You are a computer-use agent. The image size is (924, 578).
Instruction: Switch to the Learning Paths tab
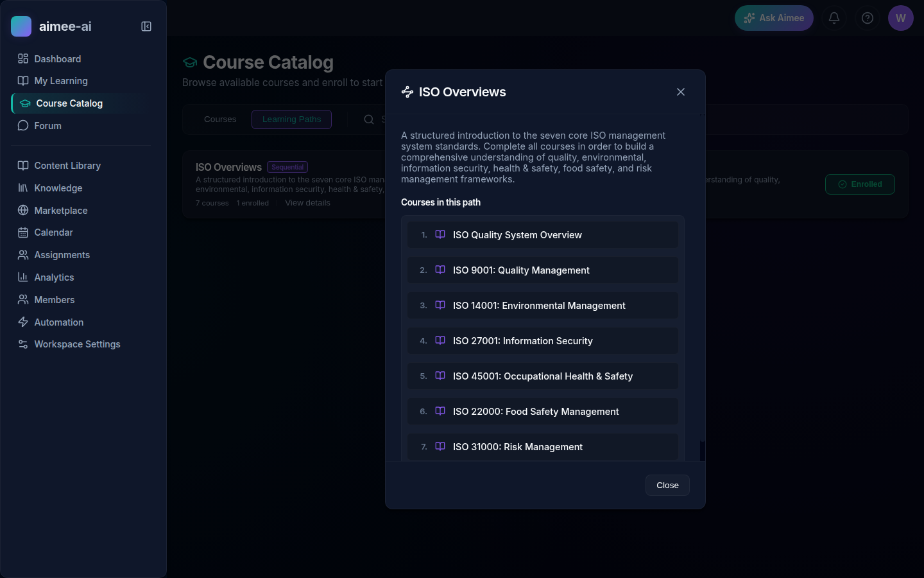tap(291, 119)
